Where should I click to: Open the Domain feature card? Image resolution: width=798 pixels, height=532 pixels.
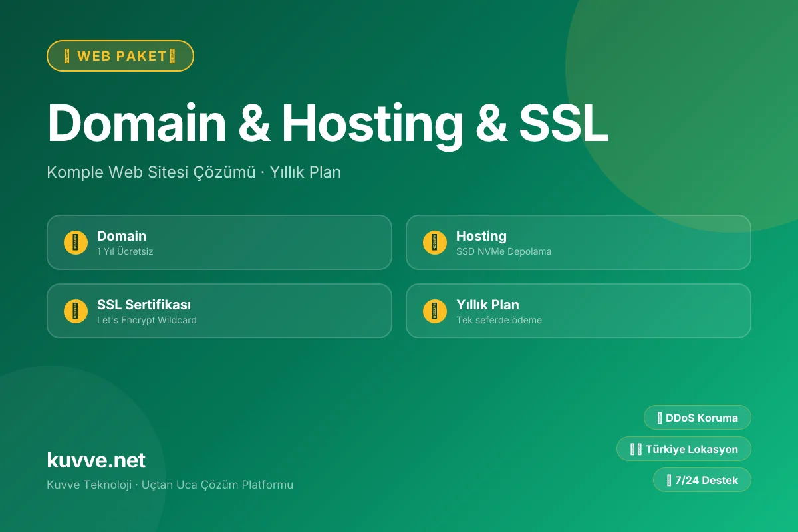pos(219,242)
